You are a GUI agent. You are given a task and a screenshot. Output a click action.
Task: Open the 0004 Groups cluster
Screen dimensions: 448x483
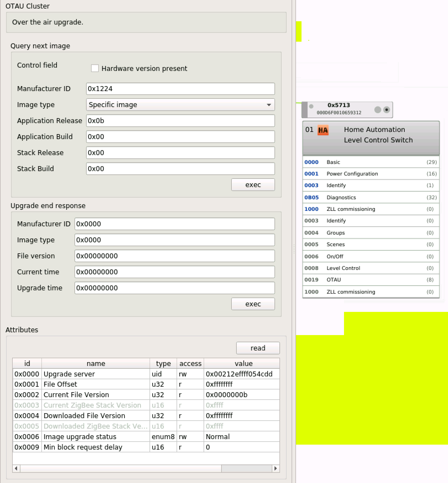pyautogui.click(x=371, y=233)
